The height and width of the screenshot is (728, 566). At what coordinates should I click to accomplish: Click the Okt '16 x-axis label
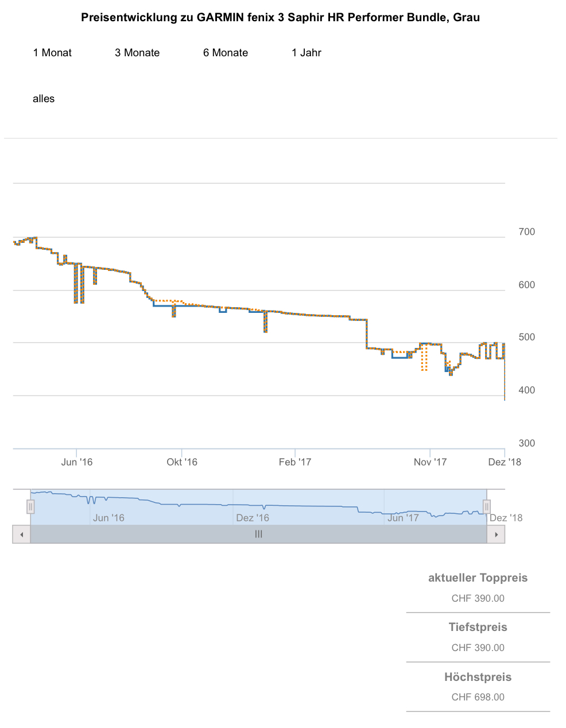[182, 462]
